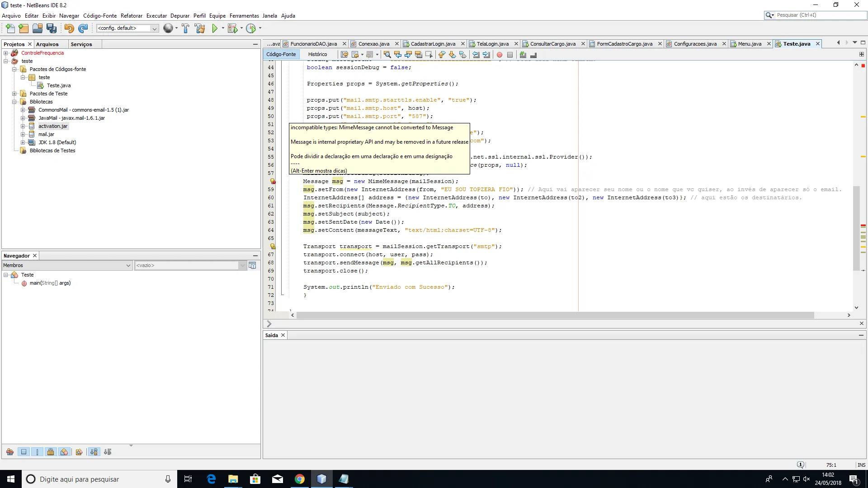Click the Comment lines icon

[523, 55]
